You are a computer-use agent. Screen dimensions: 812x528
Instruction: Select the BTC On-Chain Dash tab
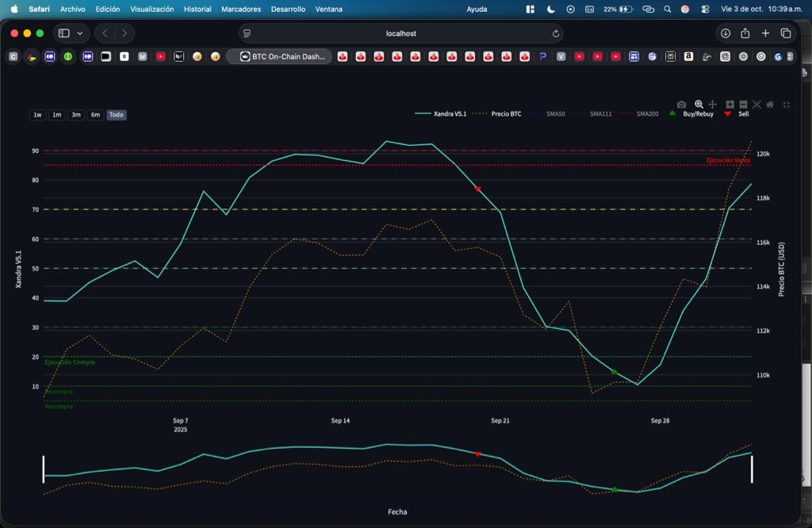tap(280, 56)
